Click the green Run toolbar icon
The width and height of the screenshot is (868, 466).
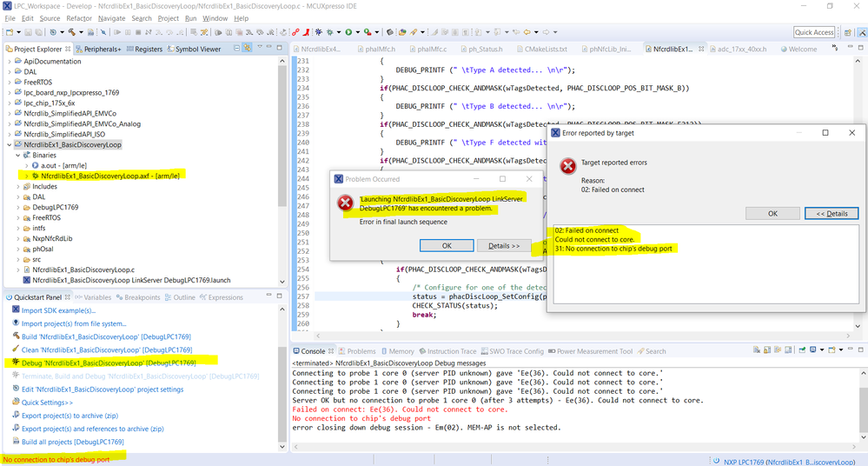tap(348, 32)
